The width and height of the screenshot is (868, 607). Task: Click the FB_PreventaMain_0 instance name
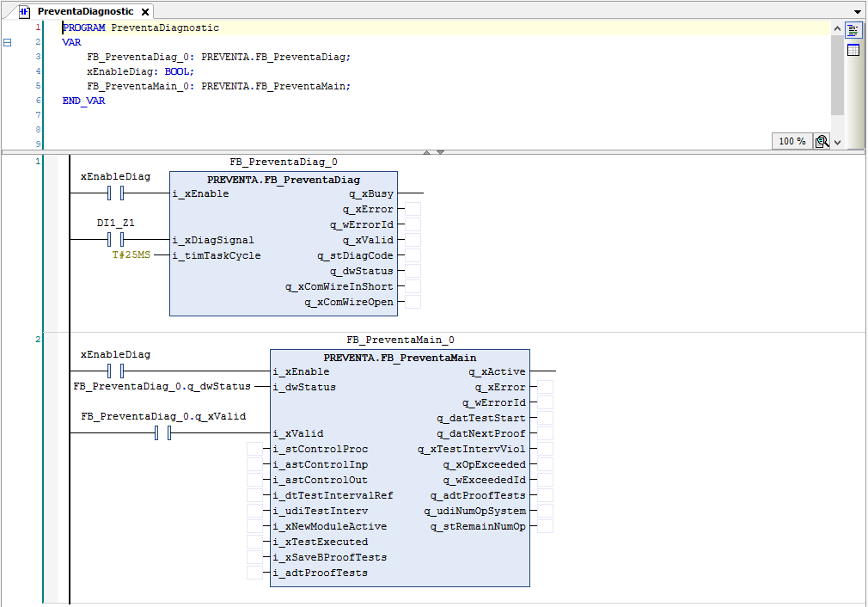[x=400, y=340]
